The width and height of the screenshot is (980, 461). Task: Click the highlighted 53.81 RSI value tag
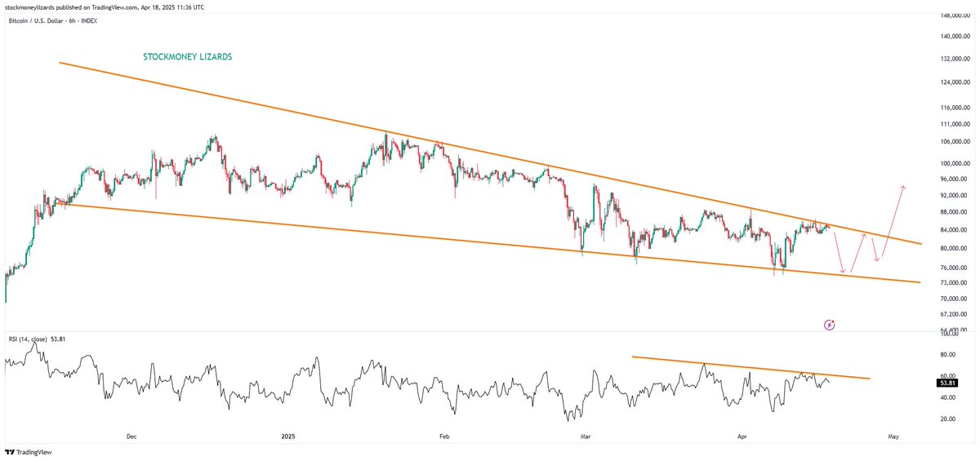coord(949,383)
